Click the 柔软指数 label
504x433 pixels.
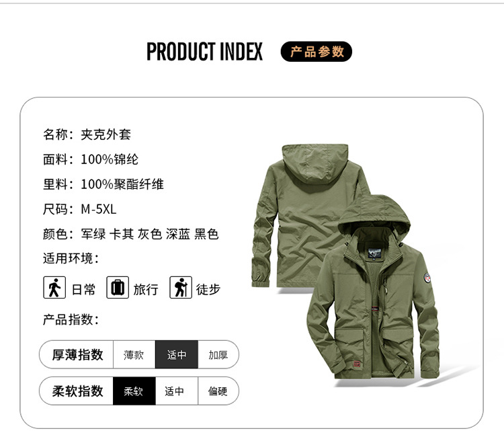point(77,391)
